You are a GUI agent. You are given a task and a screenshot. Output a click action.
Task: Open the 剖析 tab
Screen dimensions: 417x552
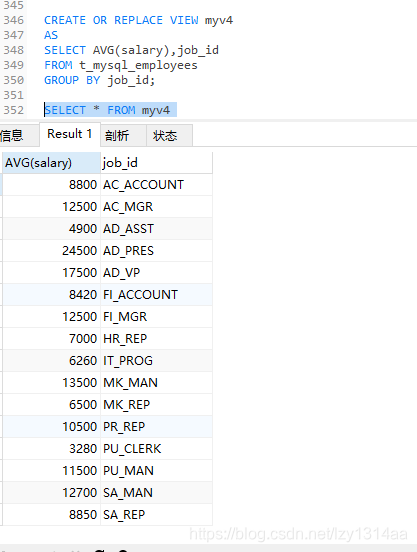(x=124, y=136)
